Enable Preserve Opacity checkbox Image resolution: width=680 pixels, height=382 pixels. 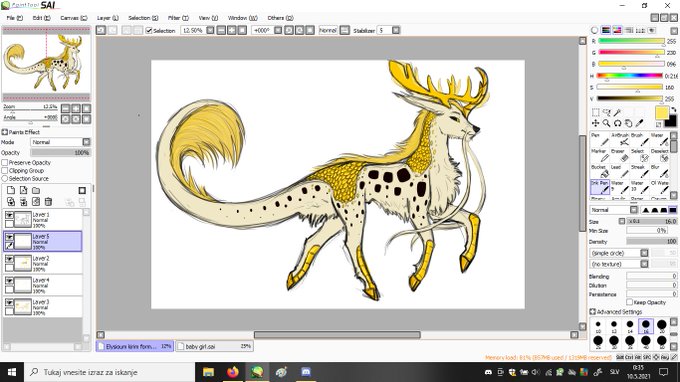pos(5,163)
